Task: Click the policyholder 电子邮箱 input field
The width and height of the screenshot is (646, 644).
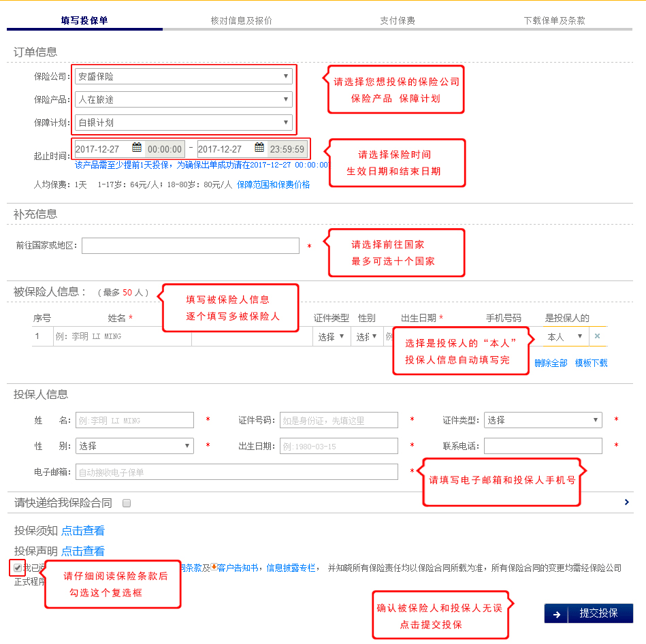Action: pos(236,472)
